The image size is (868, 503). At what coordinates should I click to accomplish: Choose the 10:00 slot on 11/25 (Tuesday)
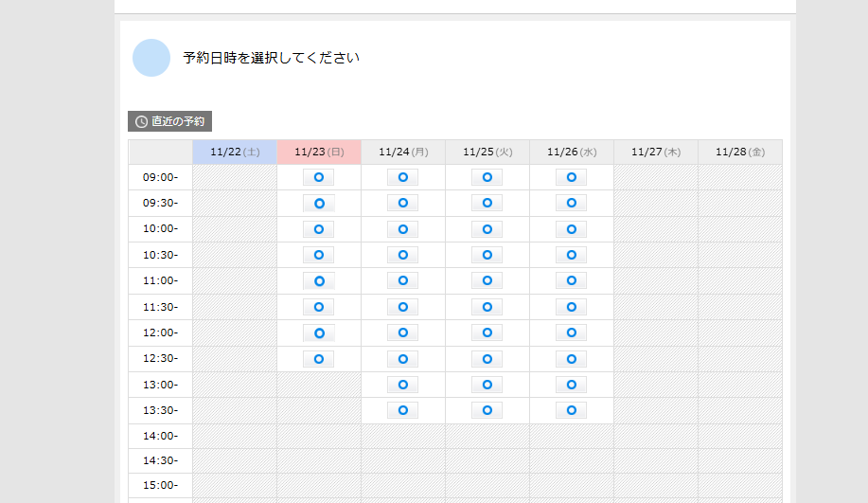click(487, 229)
